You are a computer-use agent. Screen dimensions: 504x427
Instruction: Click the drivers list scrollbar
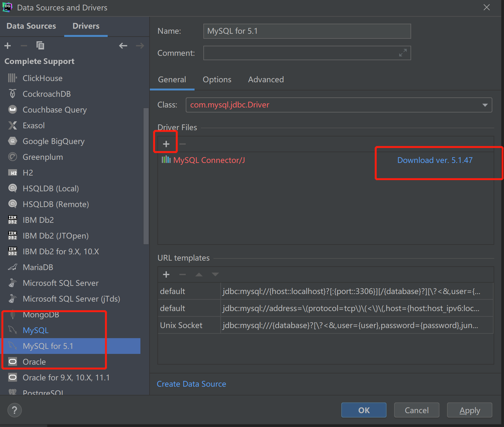(x=146, y=176)
